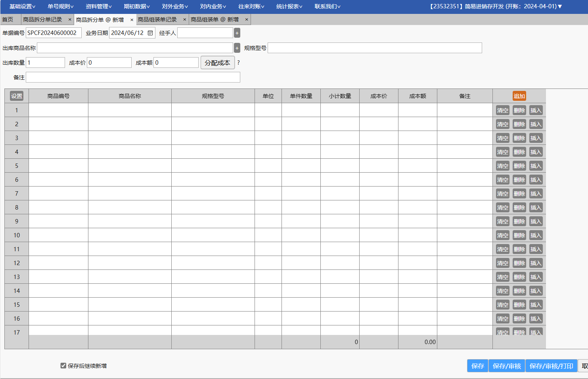Click the 保存/审核/打印 button
Viewport: 588px width, 379px height.
551,366
